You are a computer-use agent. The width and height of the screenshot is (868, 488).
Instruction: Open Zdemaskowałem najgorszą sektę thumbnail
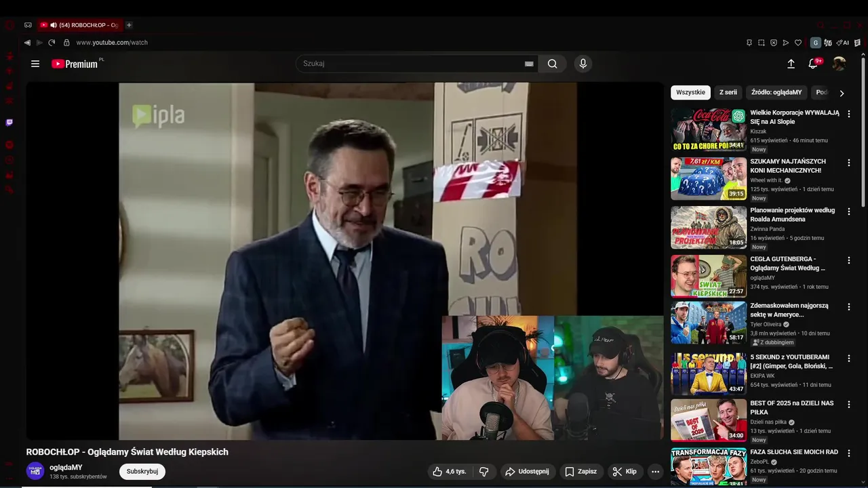(709, 323)
